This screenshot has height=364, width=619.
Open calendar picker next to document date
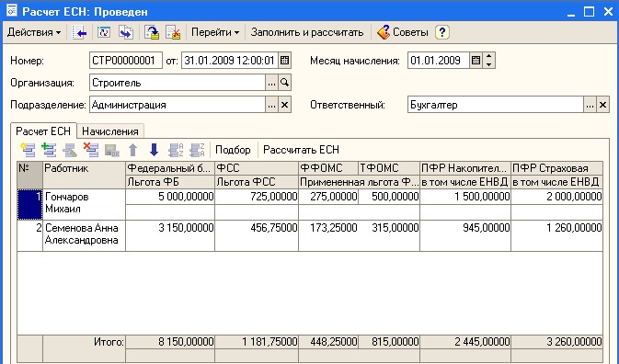coord(284,61)
